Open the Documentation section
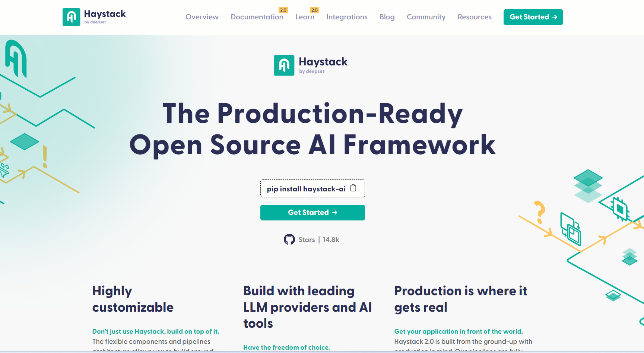The image size is (644, 353). tap(257, 17)
